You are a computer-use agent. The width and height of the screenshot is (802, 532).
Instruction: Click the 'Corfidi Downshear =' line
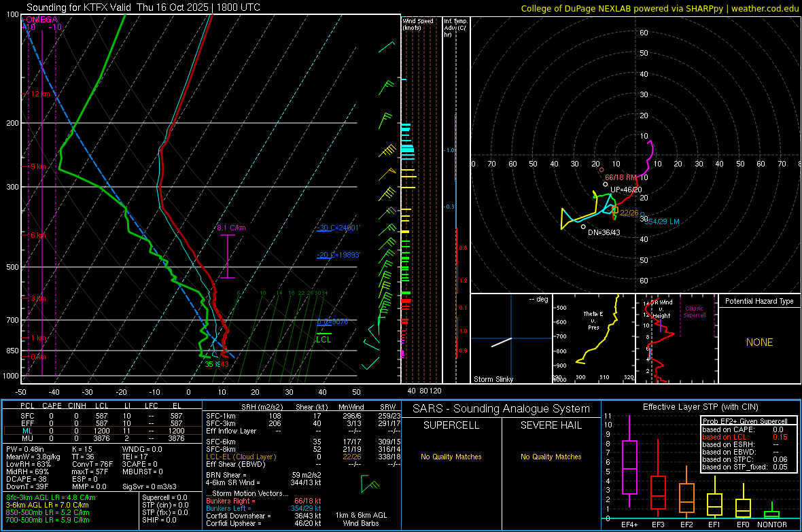coord(264,516)
